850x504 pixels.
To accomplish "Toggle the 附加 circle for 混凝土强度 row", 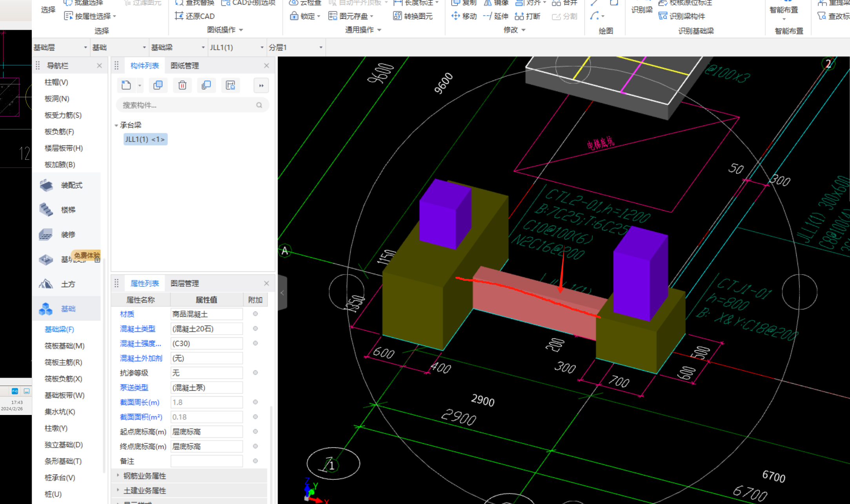I will (x=255, y=343).
